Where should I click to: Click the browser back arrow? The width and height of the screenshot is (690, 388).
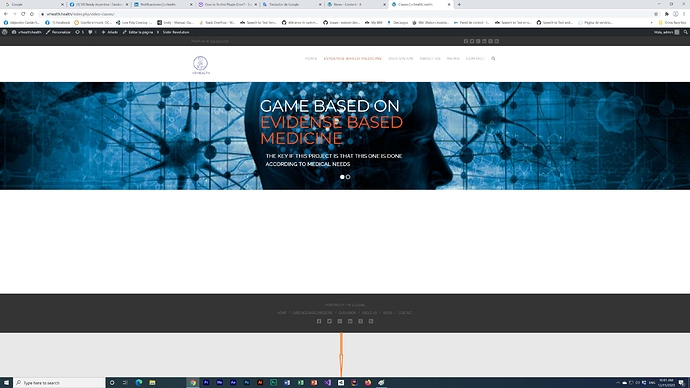pos(6,14)
